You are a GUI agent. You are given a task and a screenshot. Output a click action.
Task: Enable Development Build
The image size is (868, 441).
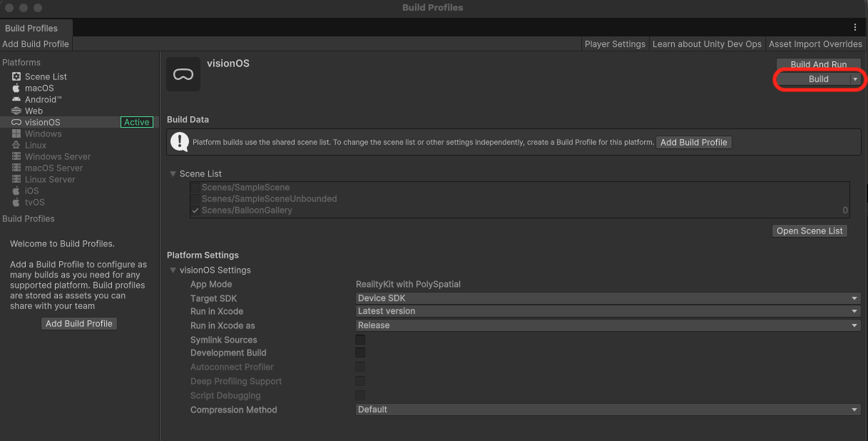tap(360, 353)
